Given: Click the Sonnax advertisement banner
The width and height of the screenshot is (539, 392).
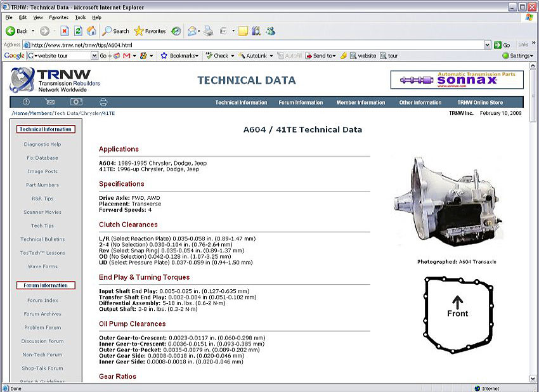Looking at the screenshot, I should (x=457, y=80).
